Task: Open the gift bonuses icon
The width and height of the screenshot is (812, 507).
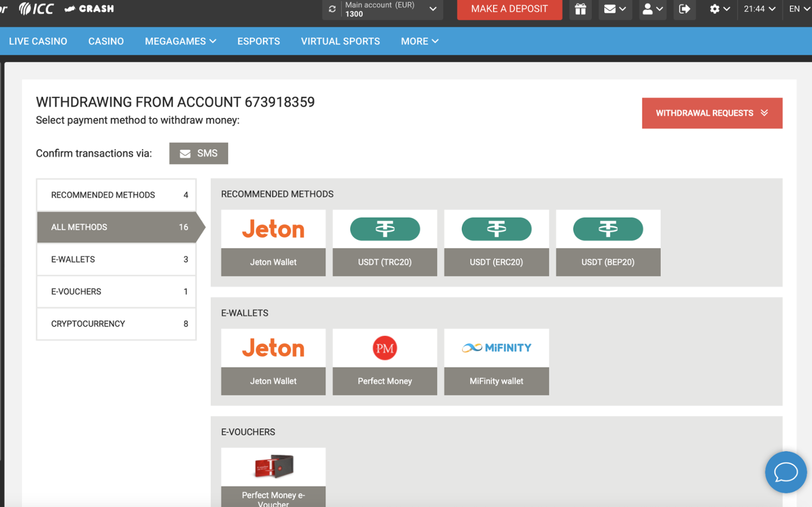Action: pos(580,9)
